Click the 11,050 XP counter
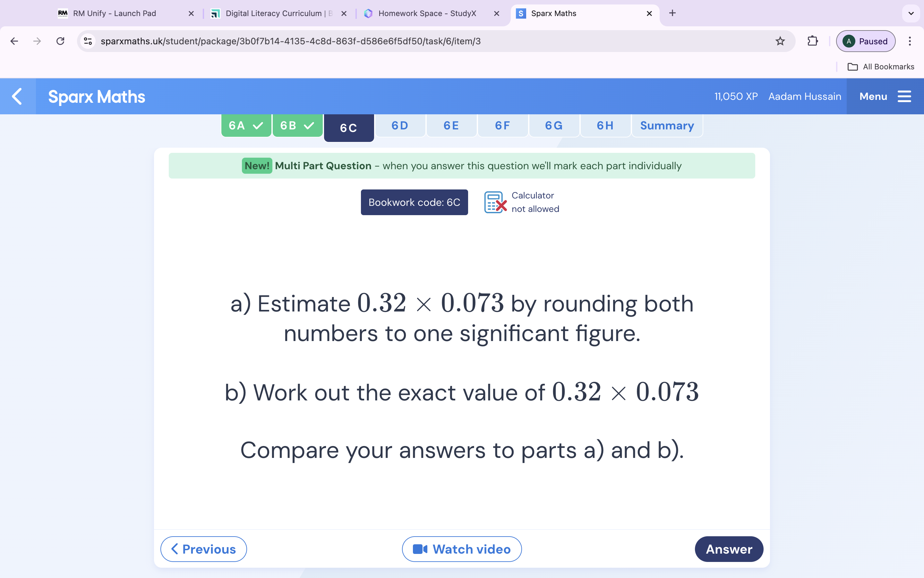The width and height of the screenshot is (924, 578). [x=736, y=96]
